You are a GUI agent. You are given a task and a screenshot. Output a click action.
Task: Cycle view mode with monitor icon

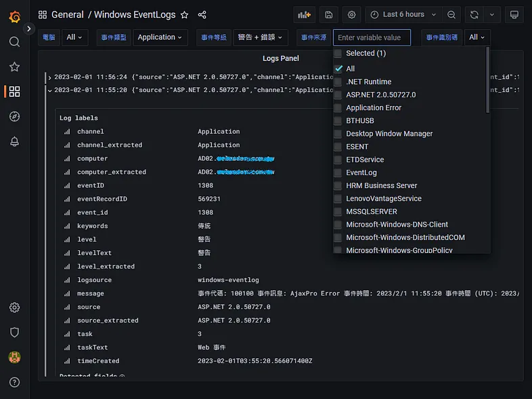(x=514, y=15)
